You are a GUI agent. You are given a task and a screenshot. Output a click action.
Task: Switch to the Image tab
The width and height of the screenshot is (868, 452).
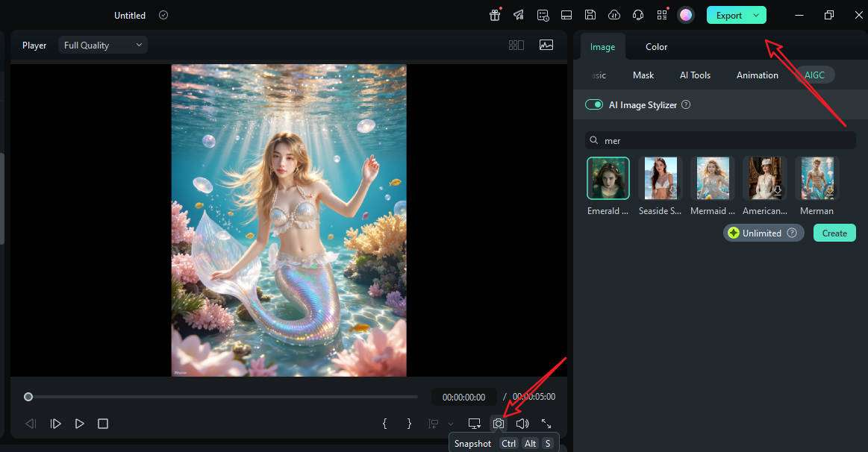pos(602,47)
